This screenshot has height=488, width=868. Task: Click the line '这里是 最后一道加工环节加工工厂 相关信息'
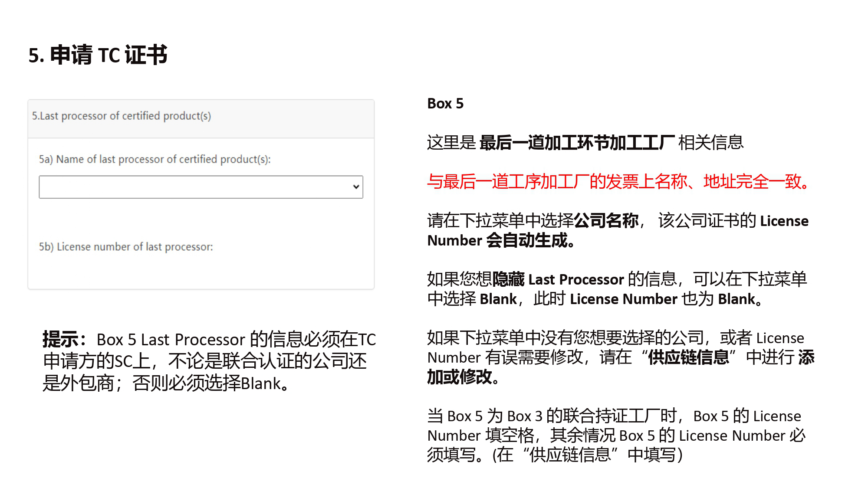click(x=585, y=143)
